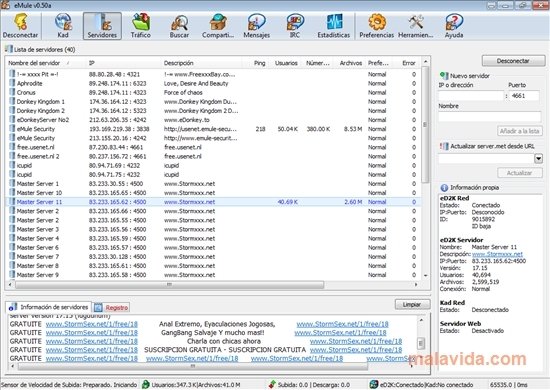
Task: Expand the server.met URL dropdown
Action: click(538, 159)
